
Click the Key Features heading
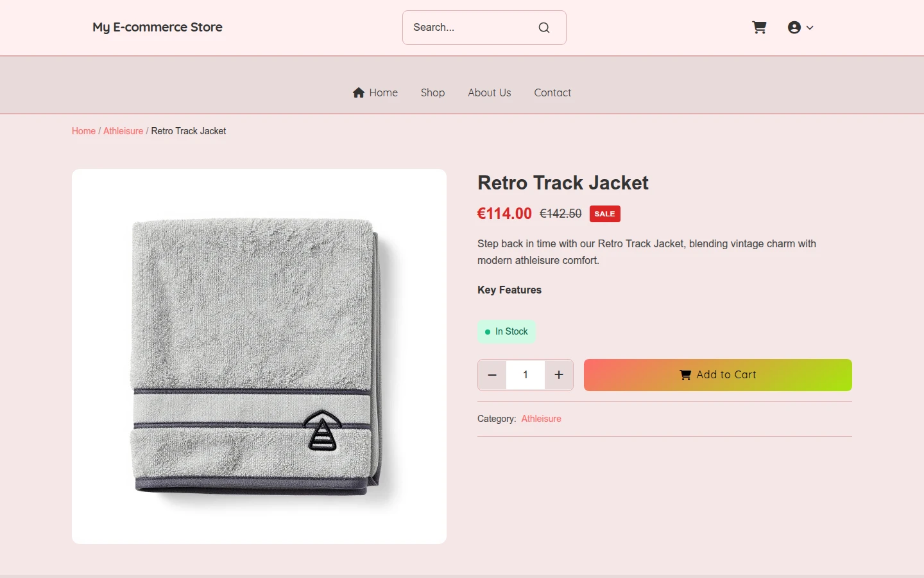tap(509, 290)
